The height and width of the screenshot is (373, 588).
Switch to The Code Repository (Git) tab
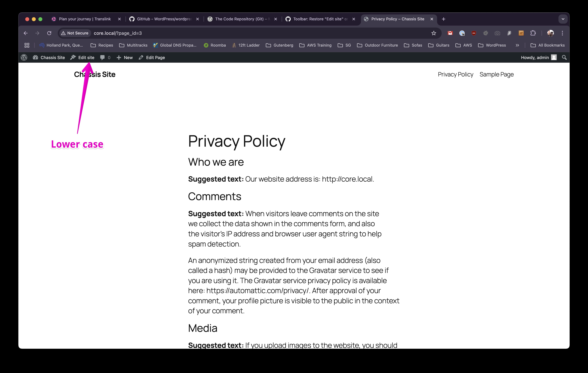click(x=242, y=19)
